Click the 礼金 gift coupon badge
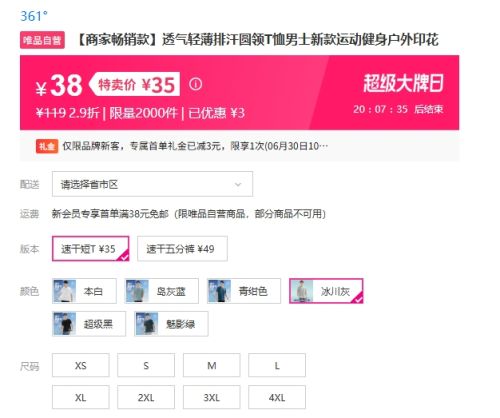This screenshot has height=418, width=500. [47, 146]
